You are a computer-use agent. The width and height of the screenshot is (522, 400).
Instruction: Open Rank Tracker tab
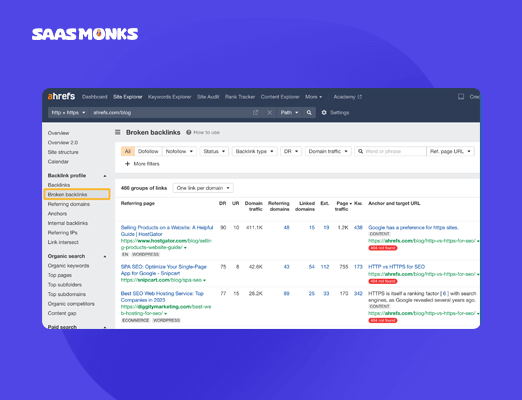(240, 97)
